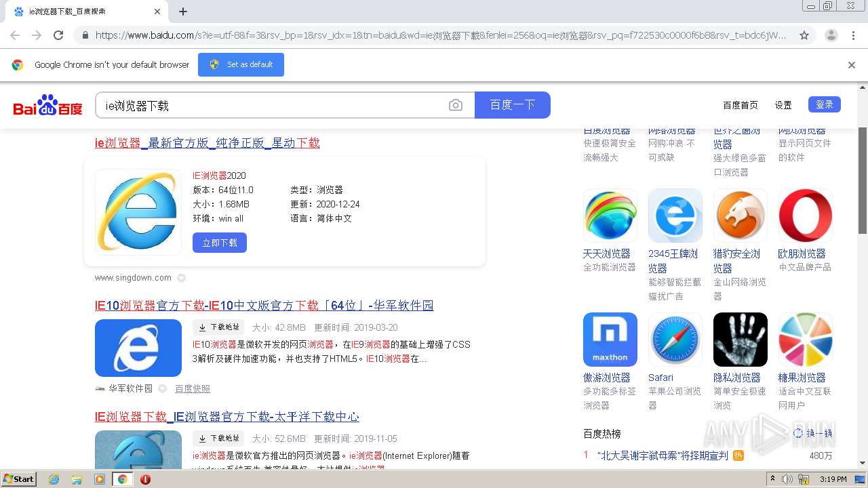Screen dimensions: 868x488
Task: Close the ie浏览器下载 browser tab
Action: click(157, 12)
